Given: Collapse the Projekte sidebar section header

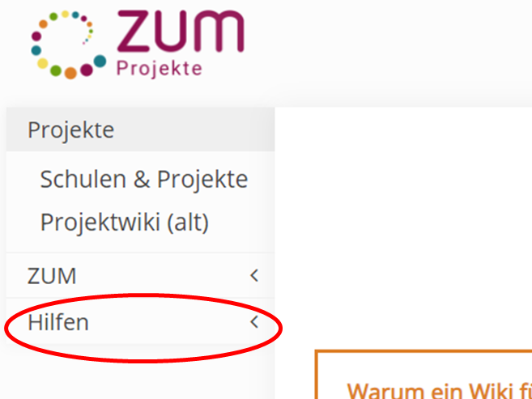Looking at the screenshot, I should tap(140, 129).
